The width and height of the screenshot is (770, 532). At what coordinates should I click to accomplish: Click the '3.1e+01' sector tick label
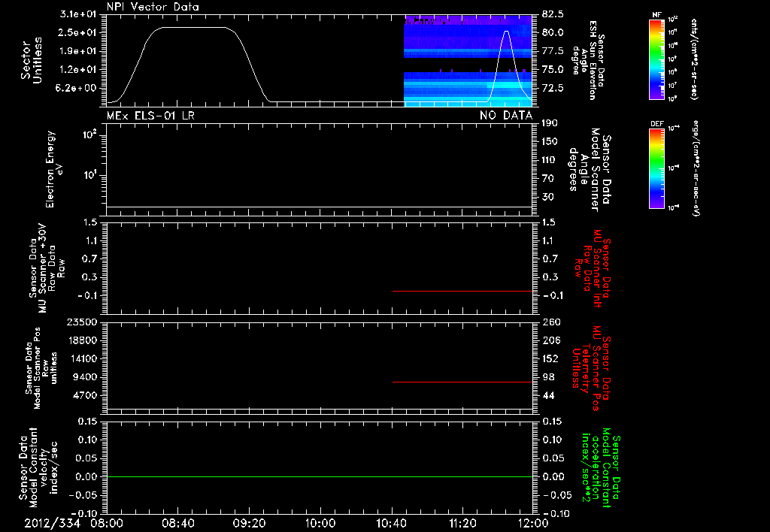77,14
